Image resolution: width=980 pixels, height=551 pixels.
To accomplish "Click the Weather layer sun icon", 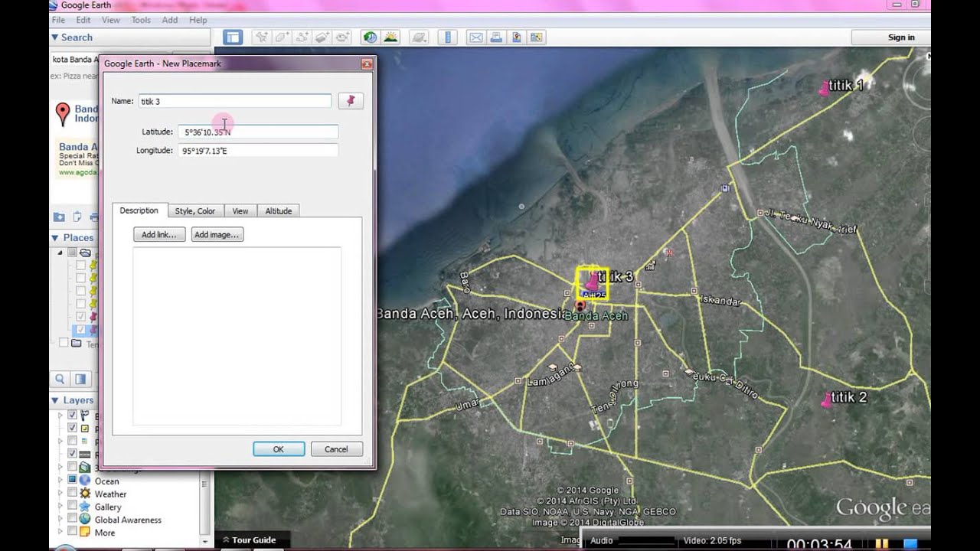I will 84,494.
